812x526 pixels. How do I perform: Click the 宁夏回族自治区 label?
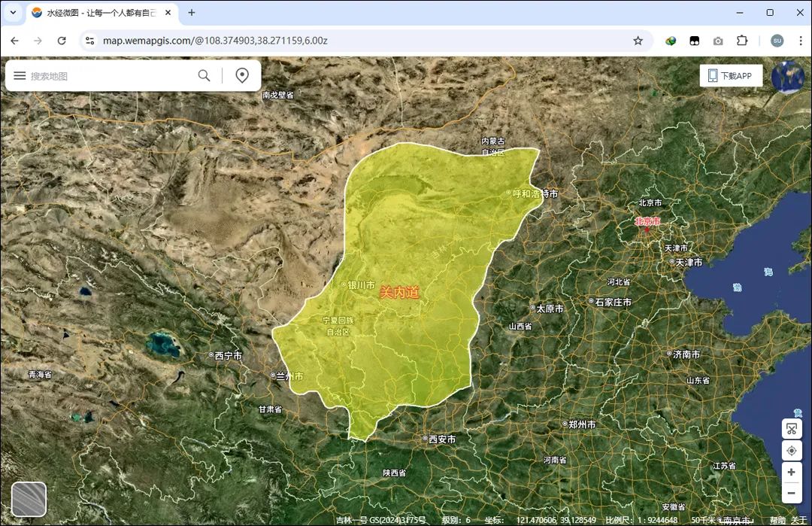pos(338,326)
